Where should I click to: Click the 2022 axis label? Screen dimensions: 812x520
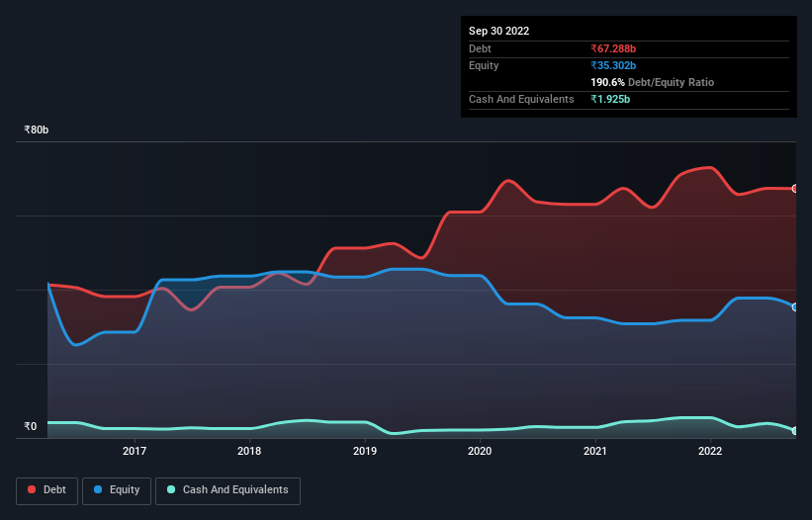click(x=710, y=451)
